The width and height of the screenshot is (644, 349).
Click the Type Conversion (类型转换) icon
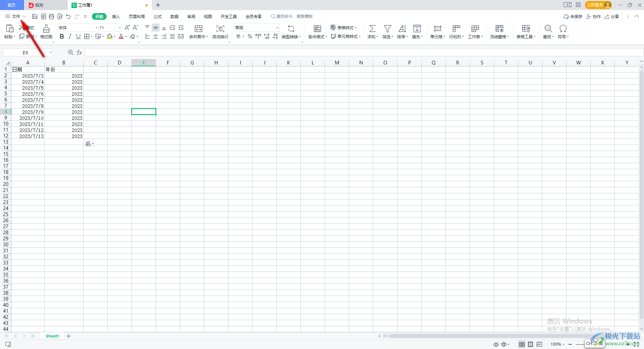[x=291, y=29]
